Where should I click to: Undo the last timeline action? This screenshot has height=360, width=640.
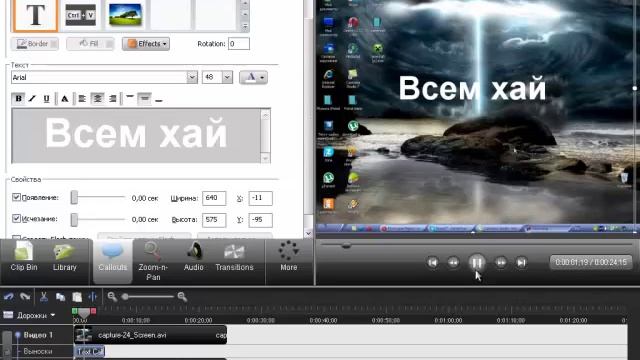coord(9,297)
